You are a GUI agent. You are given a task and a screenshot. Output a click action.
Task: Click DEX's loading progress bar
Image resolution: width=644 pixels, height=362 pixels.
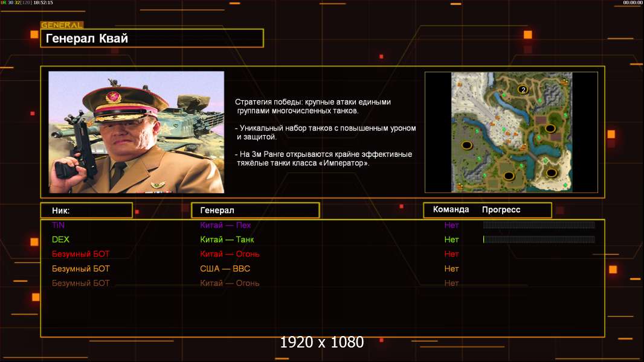(x=538, y=240)
